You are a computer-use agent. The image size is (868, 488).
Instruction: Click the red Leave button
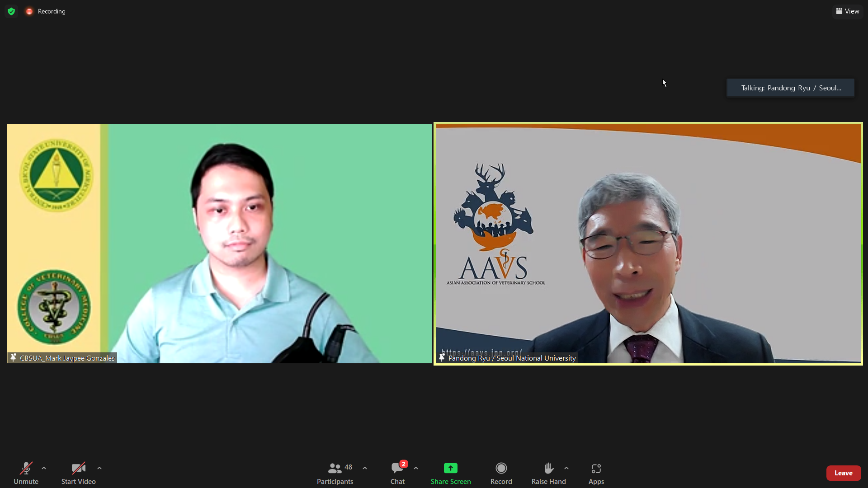(843, 473)
